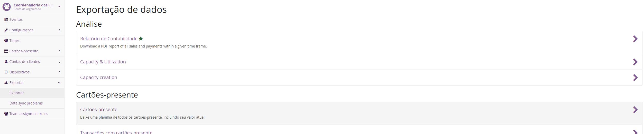Collapse the Exportar menu chevron

[59, 83]
